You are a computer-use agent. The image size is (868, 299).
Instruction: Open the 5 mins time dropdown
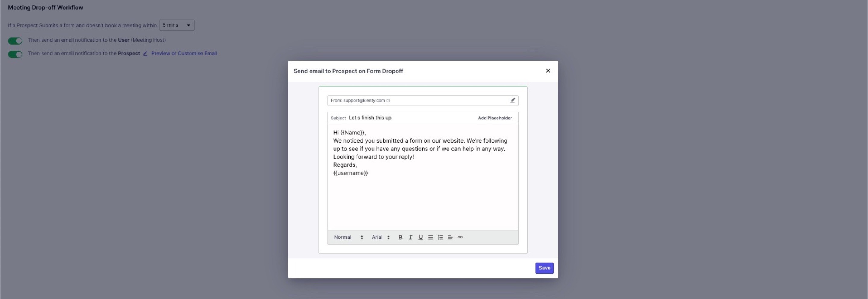click(x=177, y=25)
